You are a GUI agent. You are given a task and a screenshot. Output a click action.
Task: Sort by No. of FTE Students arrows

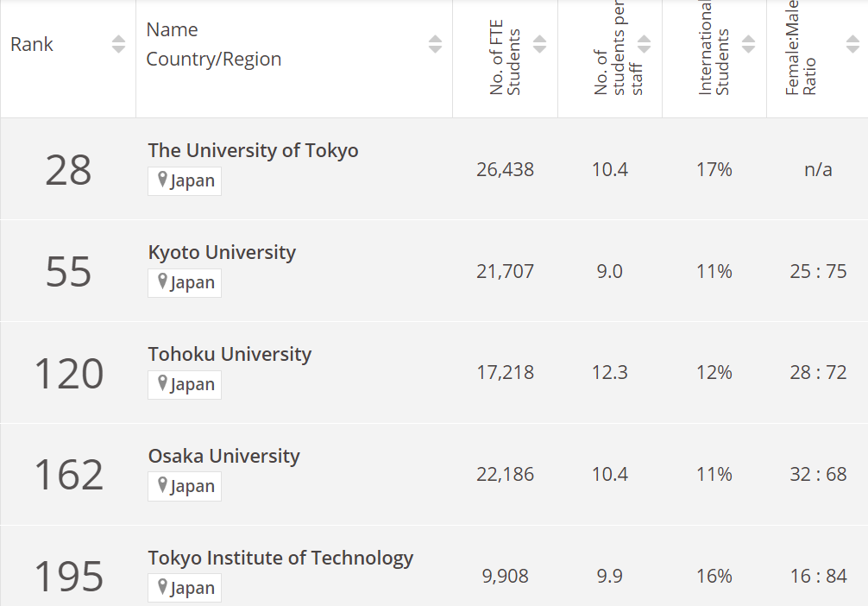[539, 44]
